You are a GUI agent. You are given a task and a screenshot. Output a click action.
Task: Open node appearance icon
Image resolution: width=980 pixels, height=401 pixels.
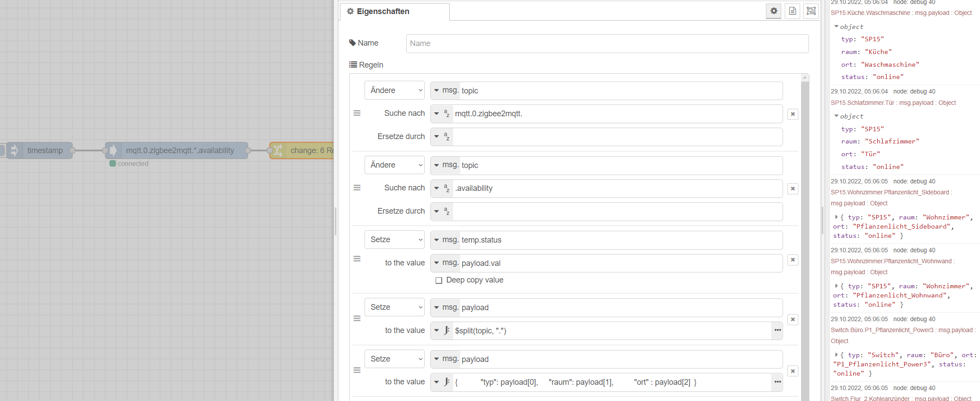(811, 11)
